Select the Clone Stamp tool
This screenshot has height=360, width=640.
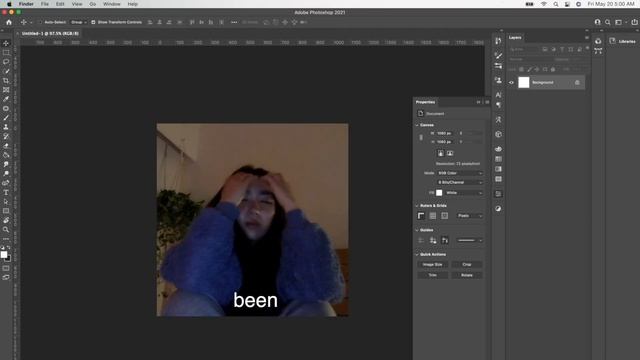point(6,127)
